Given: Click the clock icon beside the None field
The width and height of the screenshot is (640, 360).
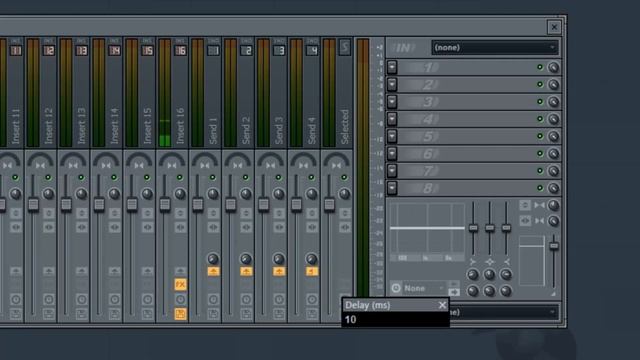Looking at the screenshot, I should click(x=396, y=288).
